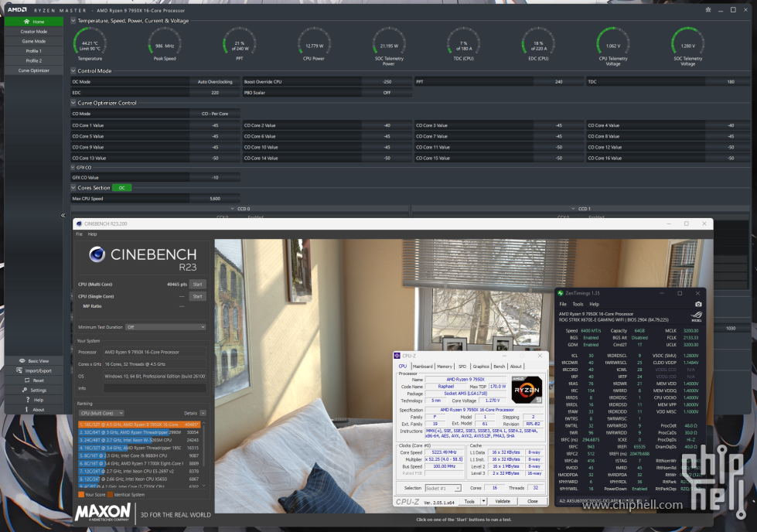Viewport: 757px width, 532px height.
Task: Select Creator Mode in Ryzen Master
Action: coord(34,32)
